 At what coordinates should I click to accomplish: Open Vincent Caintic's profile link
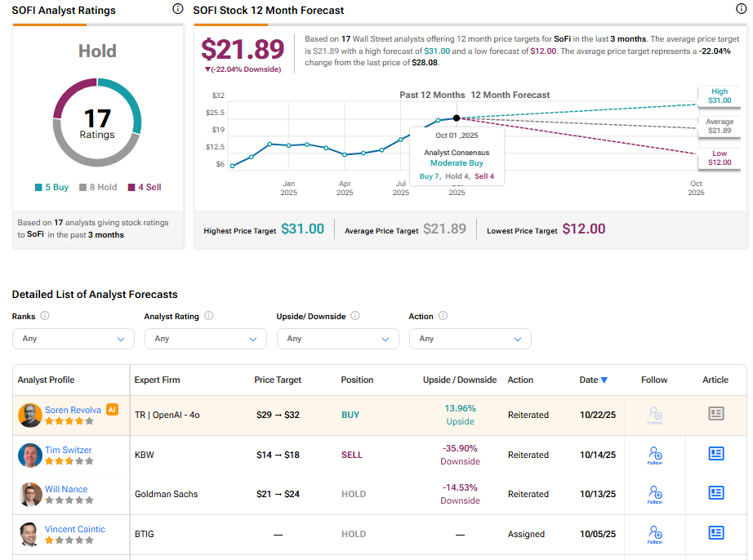[75, 529]
